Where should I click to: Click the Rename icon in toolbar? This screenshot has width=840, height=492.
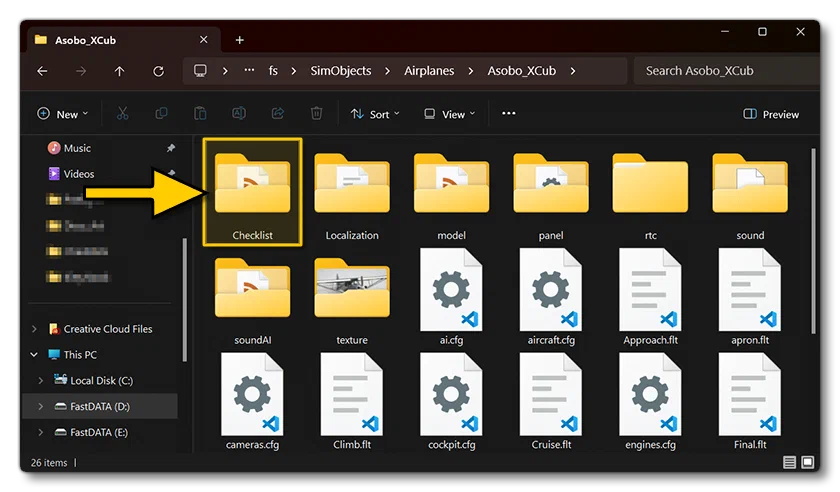(239, 114)
